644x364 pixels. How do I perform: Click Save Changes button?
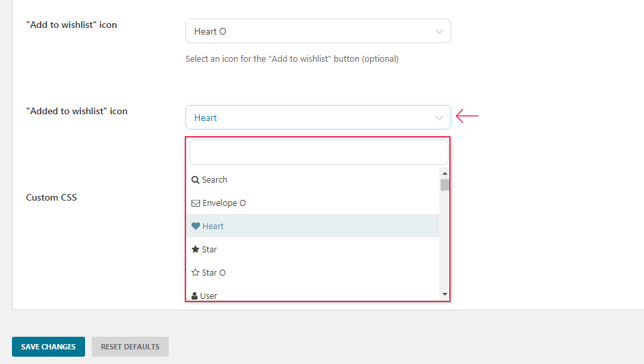coord(49,347)
